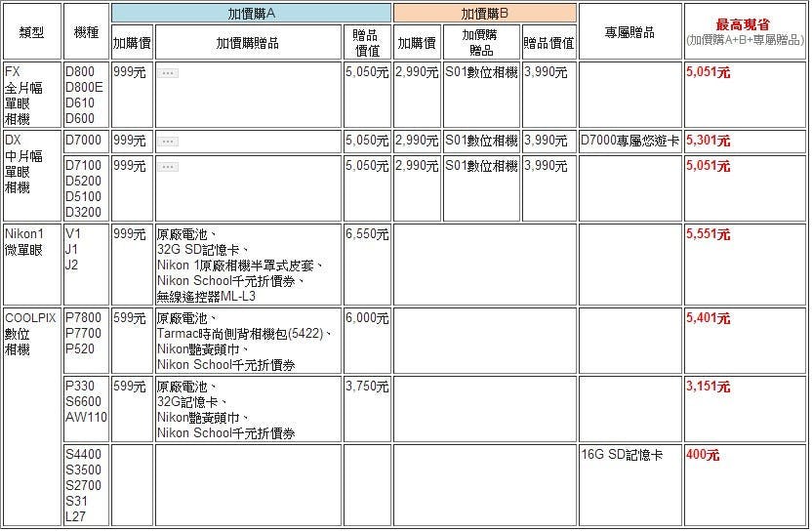Click the 專屬贈品 column header
The height and width of the screenshot is (531, 812).
[x=629, y=32]
